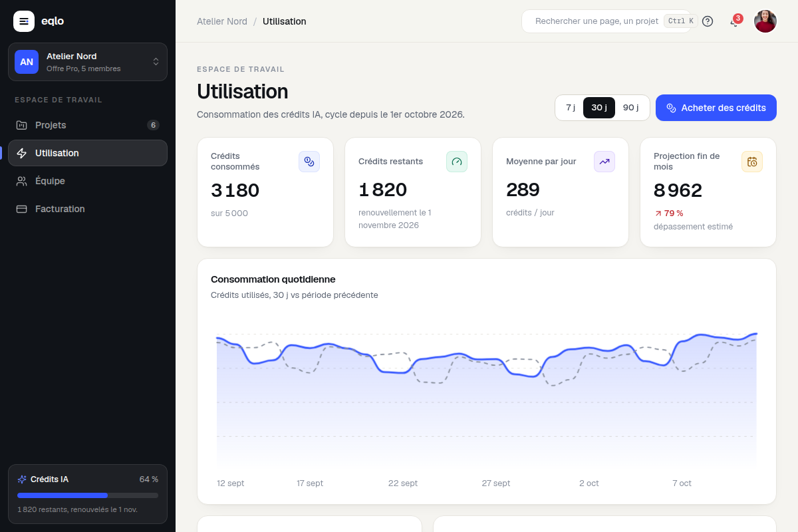Open the help question mark icon
The width and height of the screenshot is (798, 532).
pyautogui.click(x=708, y=21)
